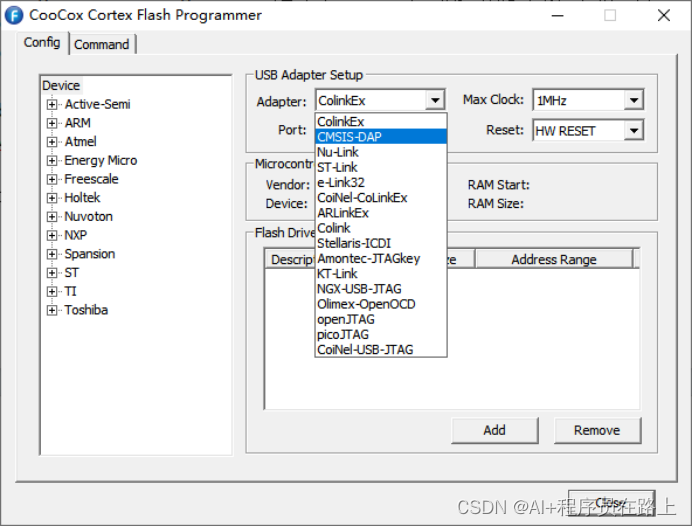Choose CoiNel-CoLinkEx in adapter list

[381, 198]
